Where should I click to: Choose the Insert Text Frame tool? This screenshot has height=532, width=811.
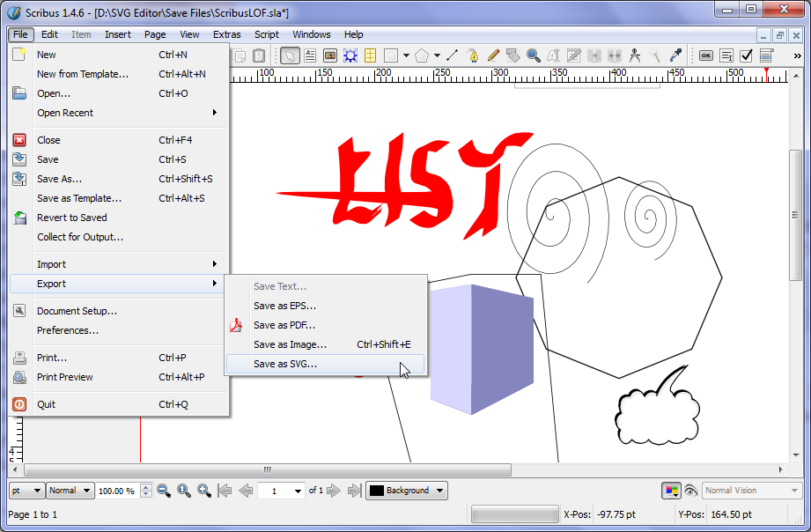coord(310,55)
